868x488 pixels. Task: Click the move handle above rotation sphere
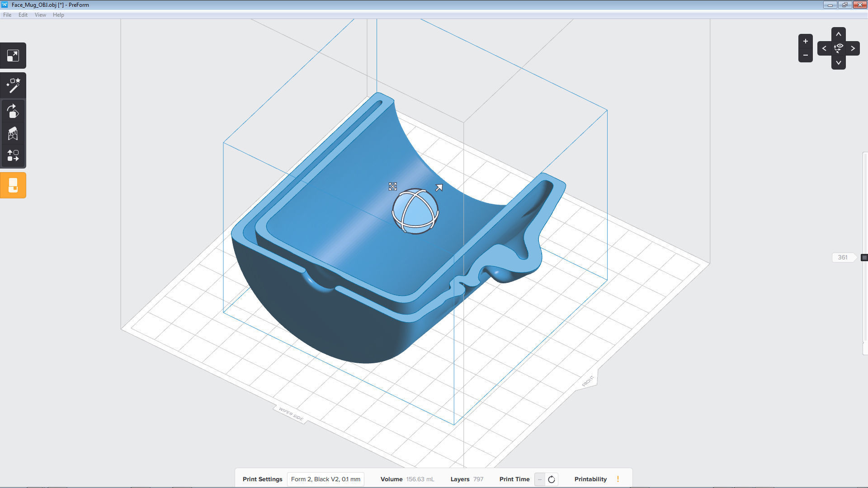392,187
